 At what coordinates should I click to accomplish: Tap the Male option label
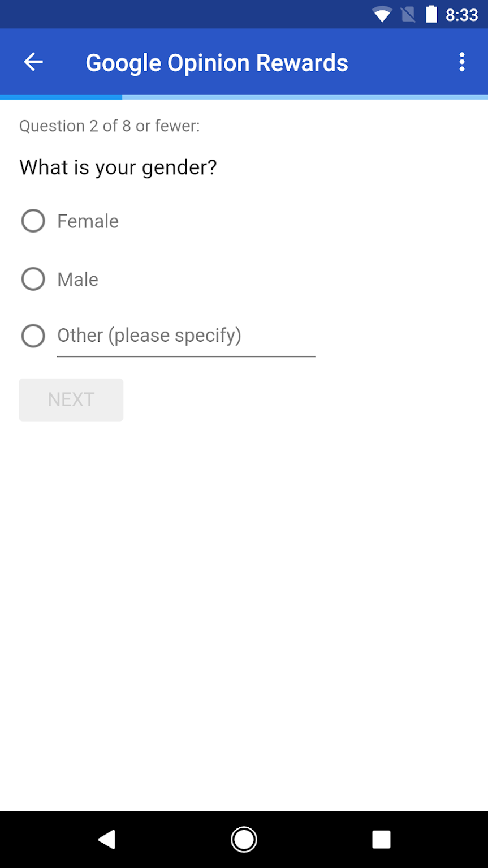coord(77,280)
